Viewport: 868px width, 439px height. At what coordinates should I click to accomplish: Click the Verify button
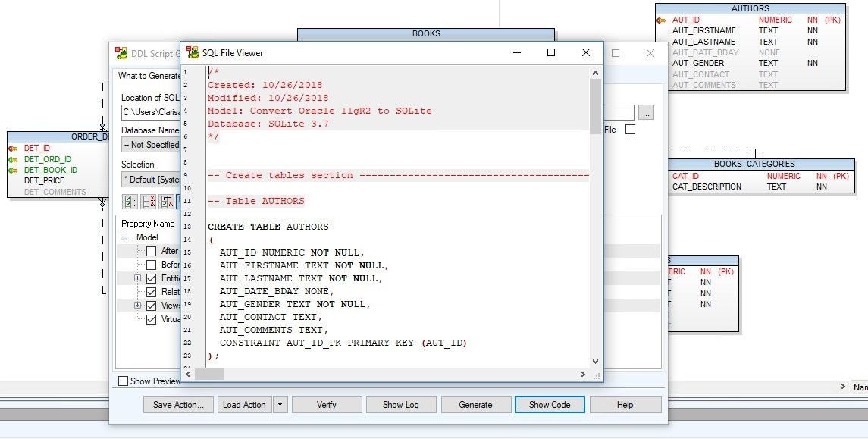[x=327, y=405]
